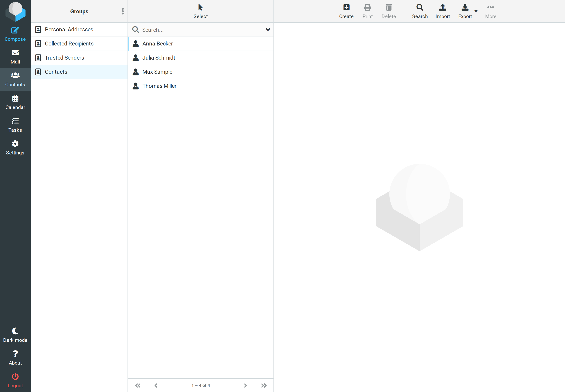Open contact Anna Becker
Screen dimensions: 565x392
(201, 44)
